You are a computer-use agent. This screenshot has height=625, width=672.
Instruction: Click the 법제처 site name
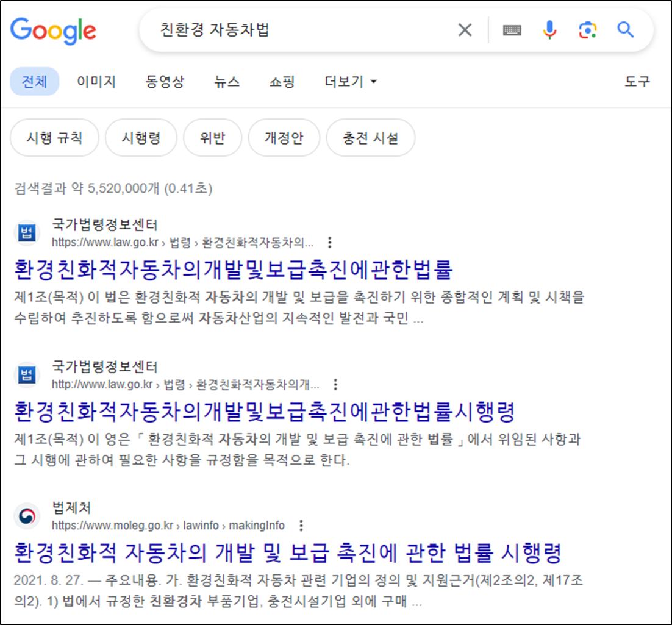[x=71, y=507]
